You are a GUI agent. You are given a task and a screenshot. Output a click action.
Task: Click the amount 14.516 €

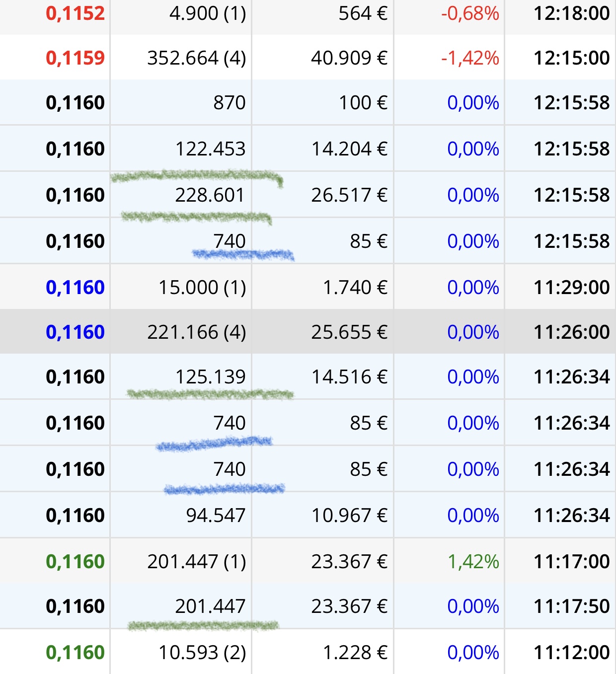pos(349,377)
